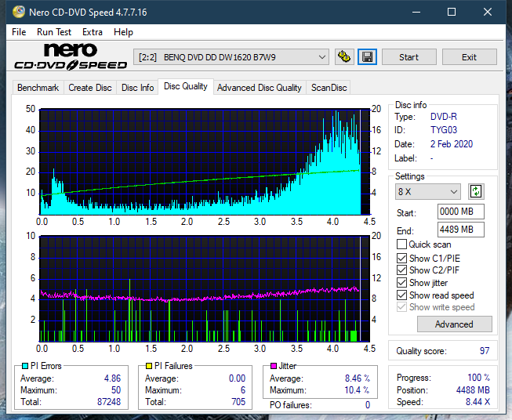The width and height of the screenshot is (512, 420).
Task: Click PI Errors total 87248
Action: tap(109, 402)
